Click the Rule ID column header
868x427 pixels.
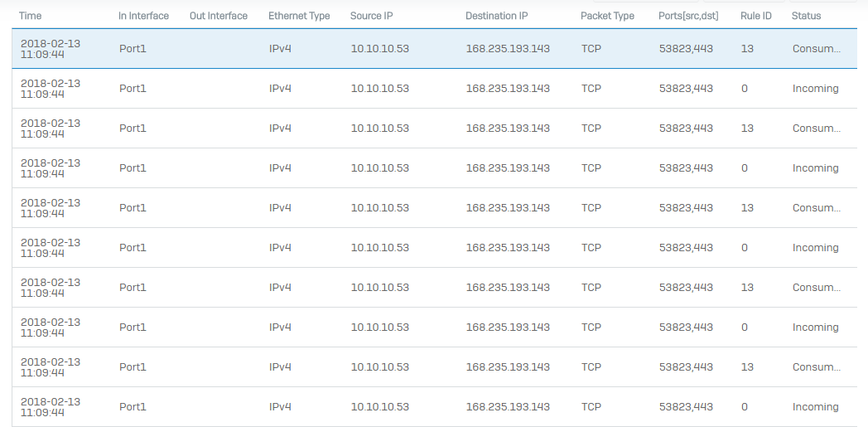(x=755, y=16)
